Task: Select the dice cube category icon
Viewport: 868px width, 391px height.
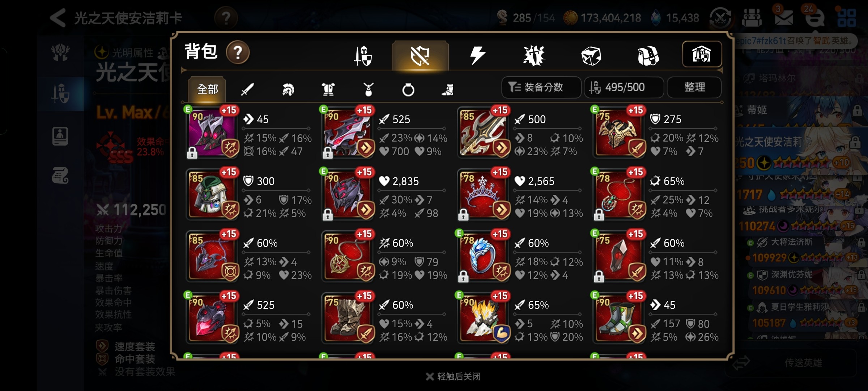Action: pos(591,56)
